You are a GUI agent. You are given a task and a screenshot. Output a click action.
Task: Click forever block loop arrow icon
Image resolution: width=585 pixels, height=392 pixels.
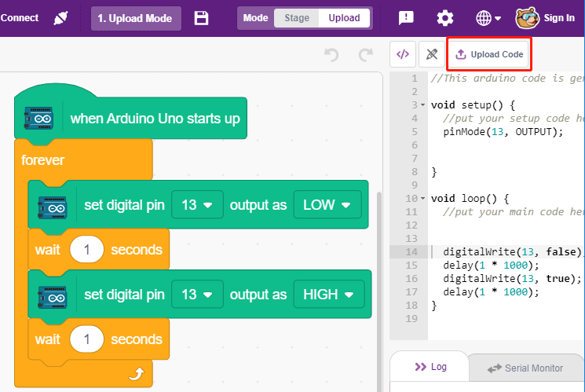[137, 373]
